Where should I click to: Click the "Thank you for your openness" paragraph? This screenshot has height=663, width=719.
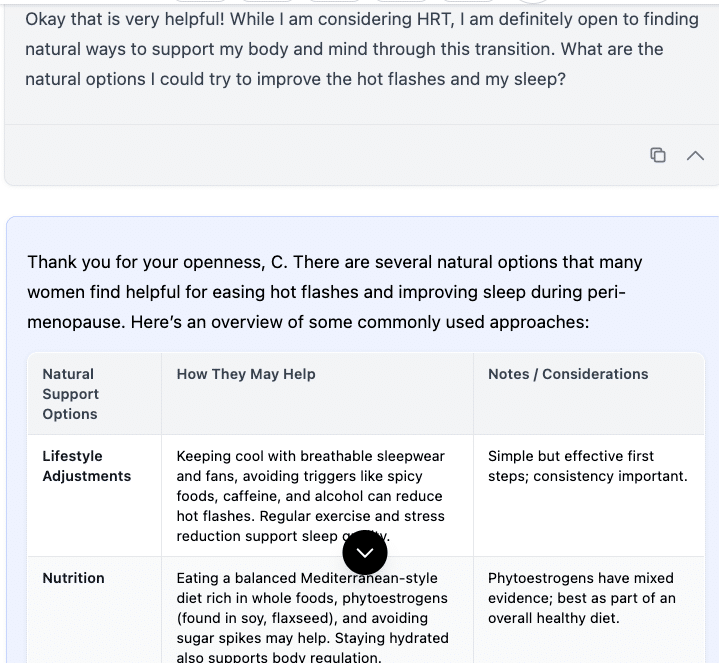point(335,292)
